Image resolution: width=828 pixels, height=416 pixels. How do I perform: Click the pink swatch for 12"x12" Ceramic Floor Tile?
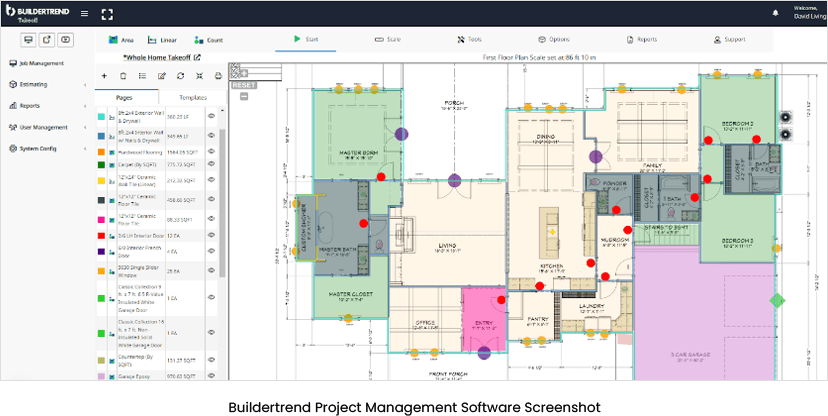click(101, 219)
